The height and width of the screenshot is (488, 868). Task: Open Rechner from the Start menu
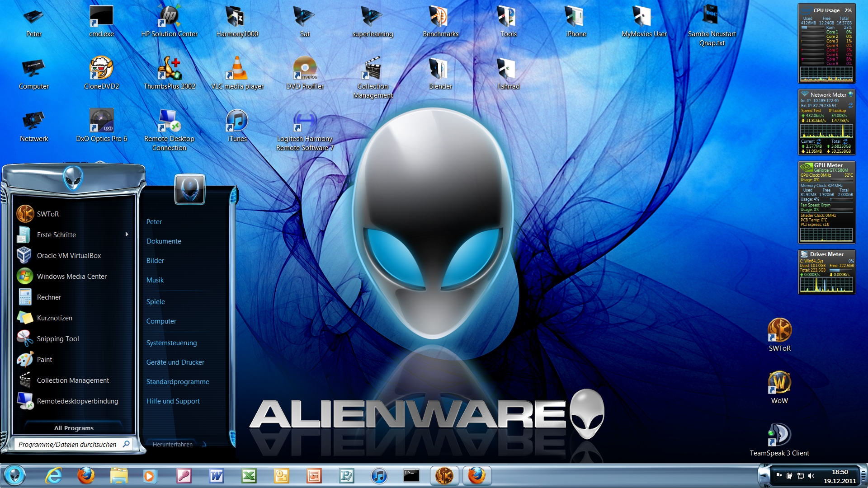click(75, 297)
